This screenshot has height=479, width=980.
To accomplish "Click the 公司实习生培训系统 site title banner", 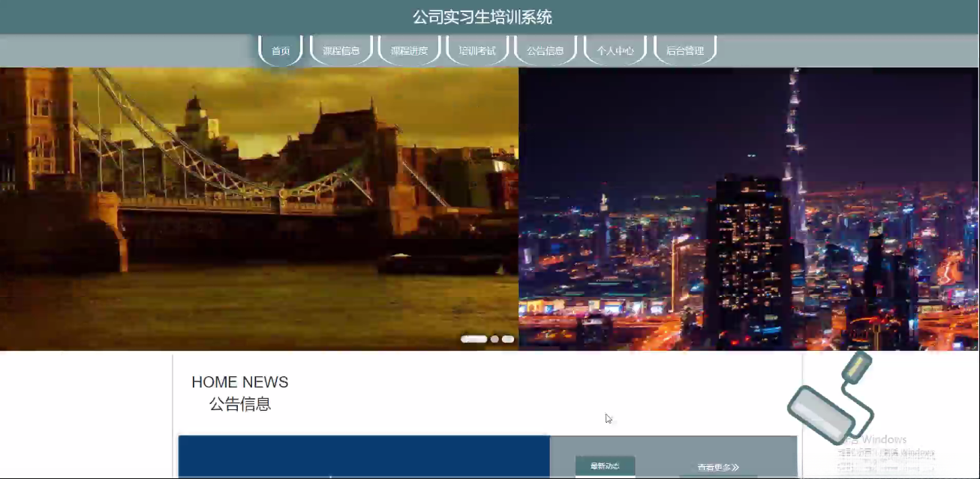I will (482, 16).
